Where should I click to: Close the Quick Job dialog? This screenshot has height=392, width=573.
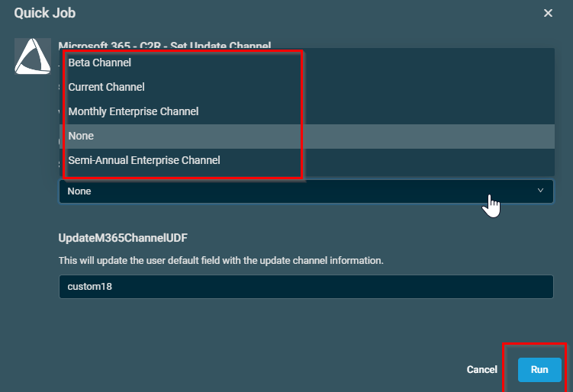point(548,13)
